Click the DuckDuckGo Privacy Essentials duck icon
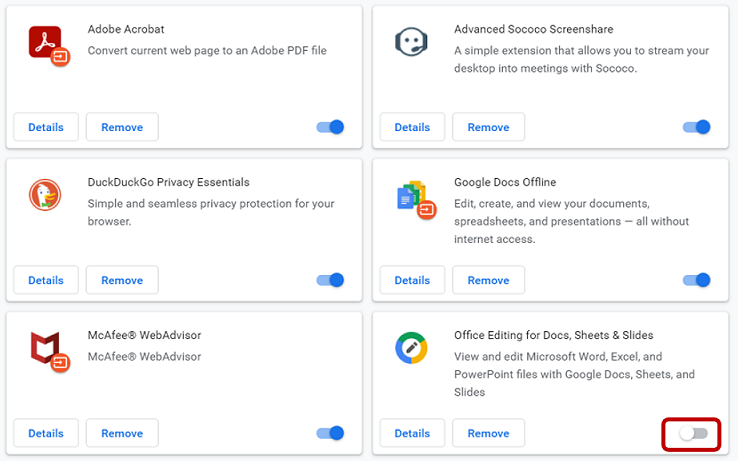The height and width of the screenshot is (461, 738). (x=45, y=194)
